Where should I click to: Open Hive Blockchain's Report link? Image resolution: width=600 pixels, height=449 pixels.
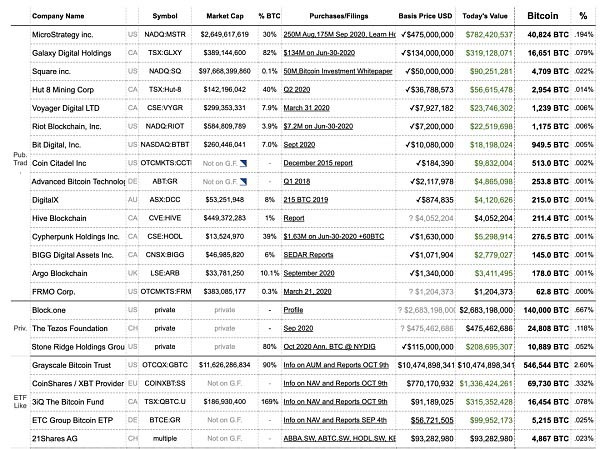[294, 218]
